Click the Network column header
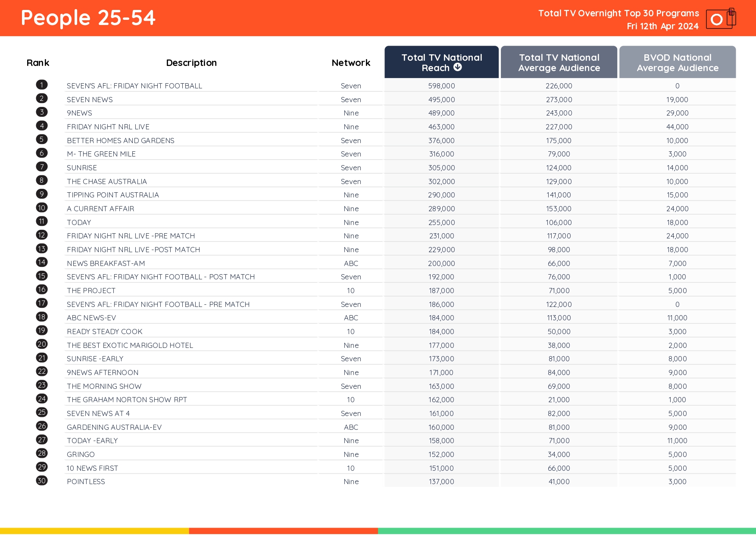 350,63
